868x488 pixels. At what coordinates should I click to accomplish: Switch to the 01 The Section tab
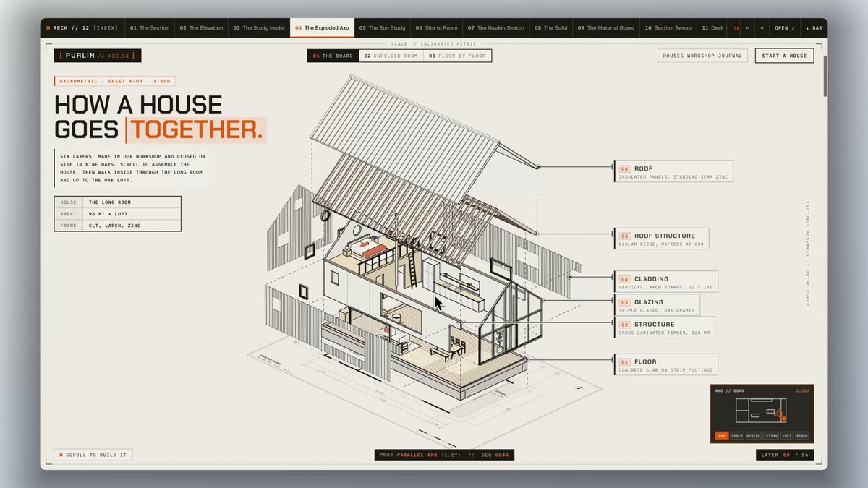[x=150, y=28]
